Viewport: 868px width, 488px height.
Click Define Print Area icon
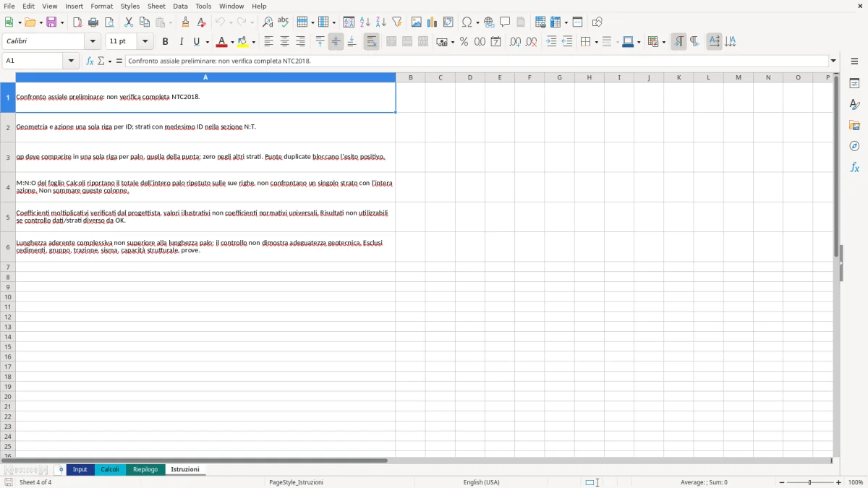pos(540,22)
